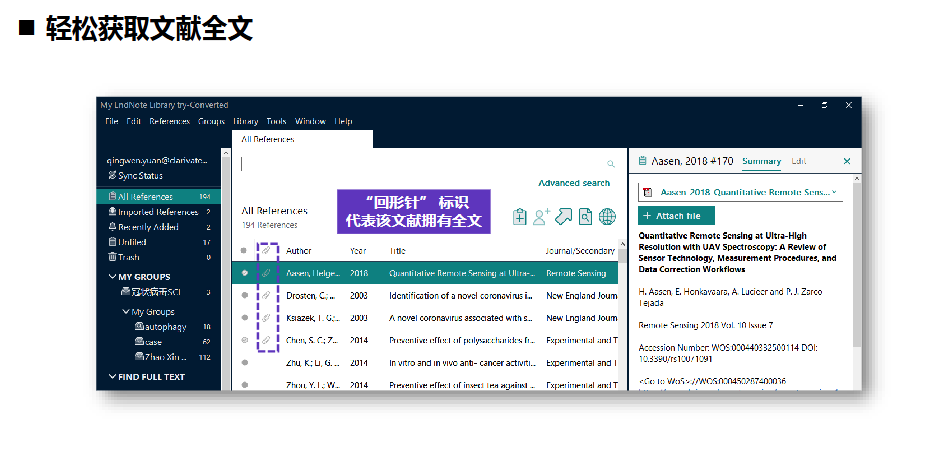This screenshot has height=454, width=926.
Task: Select All References in the sidebar
Action: [x=159, y=197]
